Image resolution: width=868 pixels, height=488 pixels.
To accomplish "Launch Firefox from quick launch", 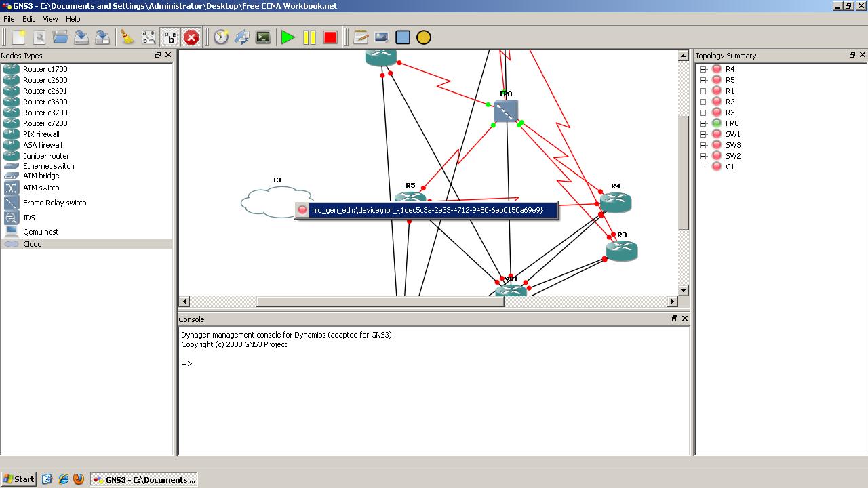I will tap(78, 479).
